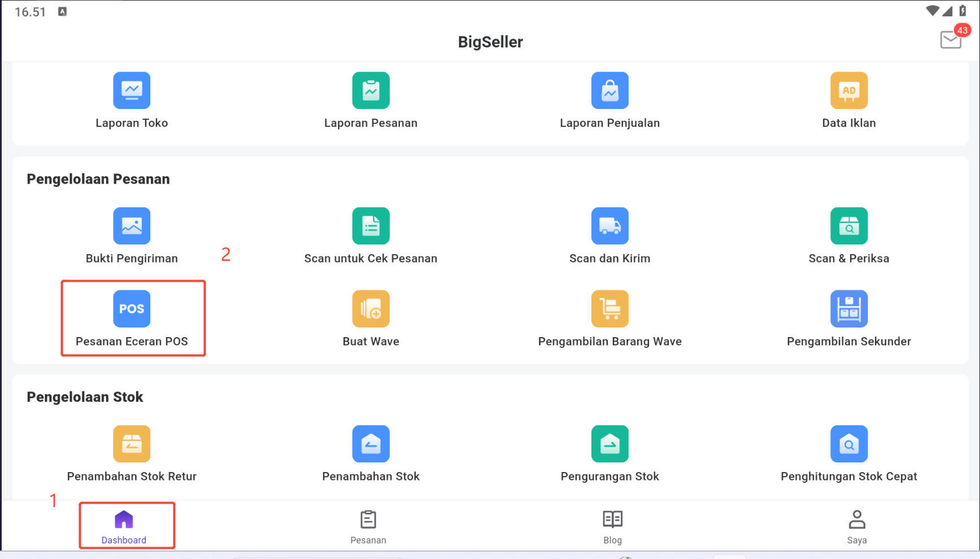
Task: Open the message inbox envelope icon
Action: (x=951, y=40)
